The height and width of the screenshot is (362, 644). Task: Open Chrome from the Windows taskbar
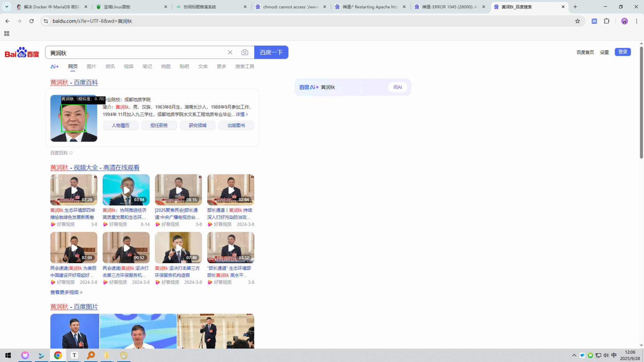[x=58, y=355]
